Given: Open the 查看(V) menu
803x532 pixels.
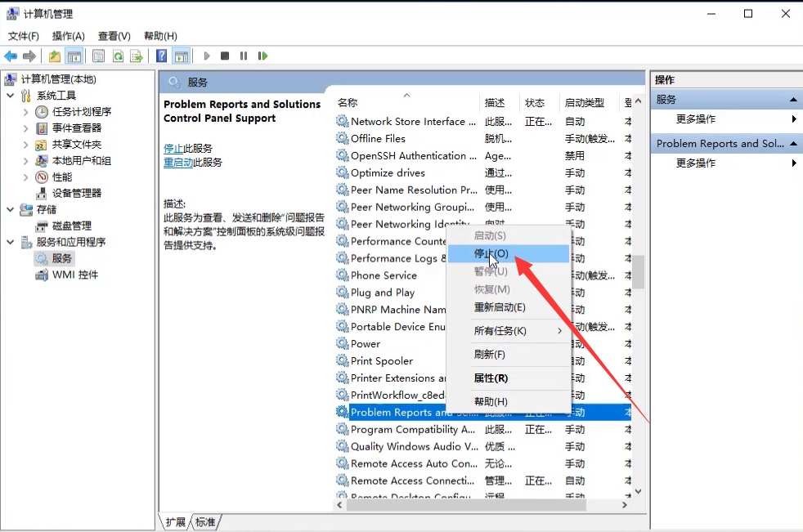Looking at the screenshot, I should coord(113,36).
